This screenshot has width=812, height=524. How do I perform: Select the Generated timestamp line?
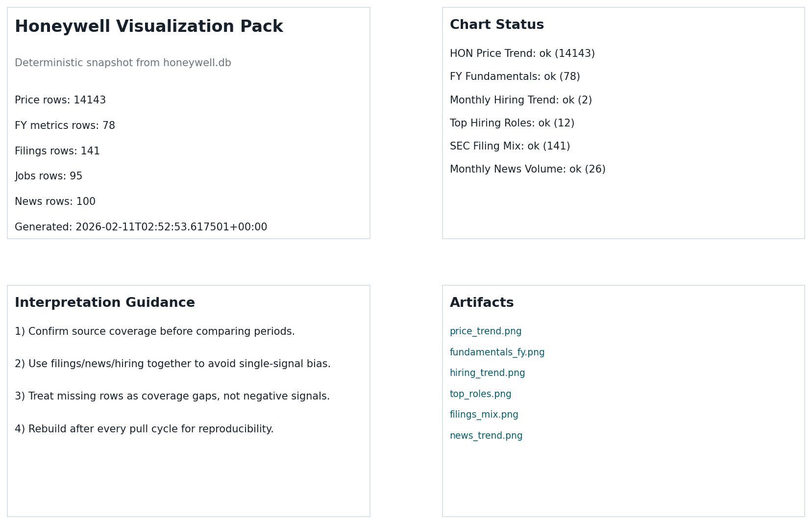[x=141, y=227]
